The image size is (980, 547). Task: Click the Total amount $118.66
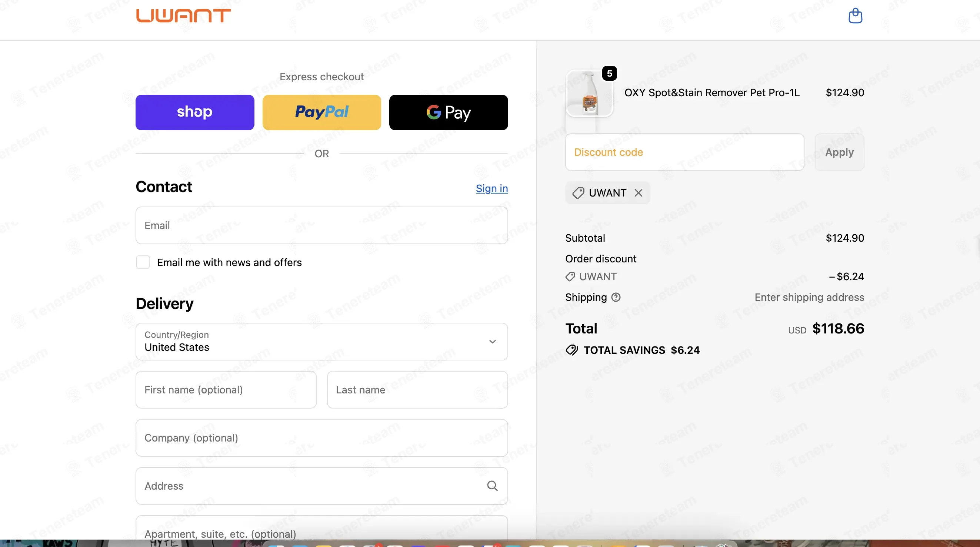838,329
